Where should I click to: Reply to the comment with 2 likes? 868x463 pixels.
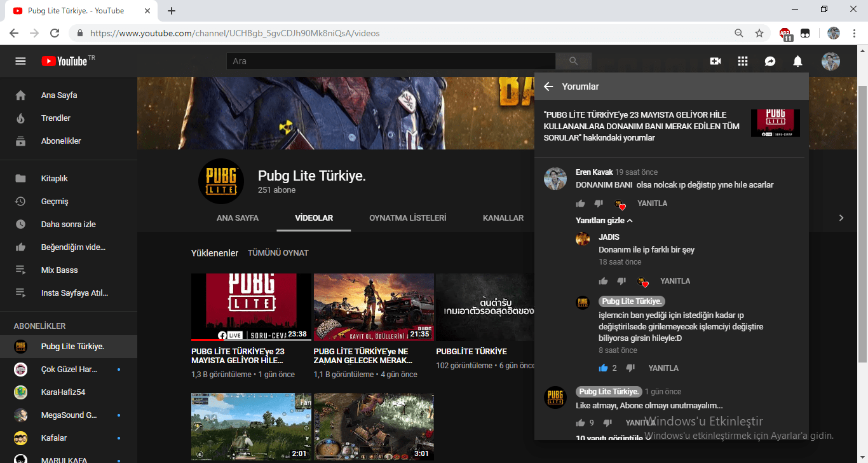click(x=663, y=368)
